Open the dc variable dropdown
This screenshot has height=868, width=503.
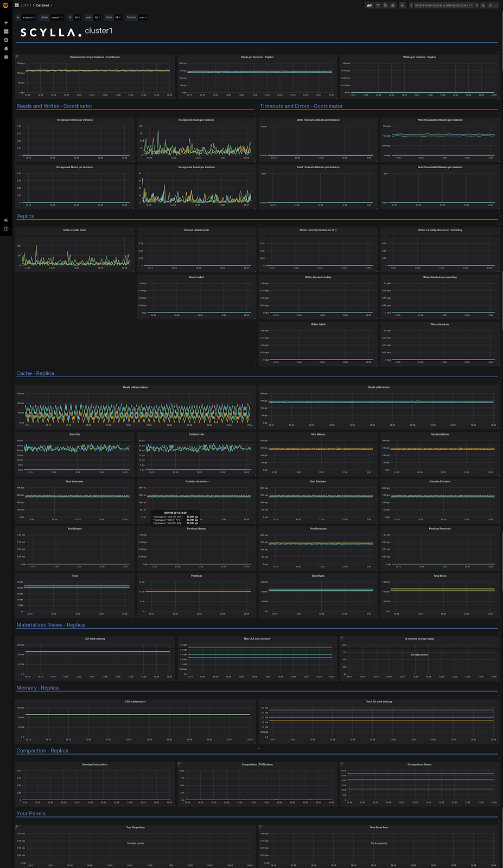[x=77, y=17]
